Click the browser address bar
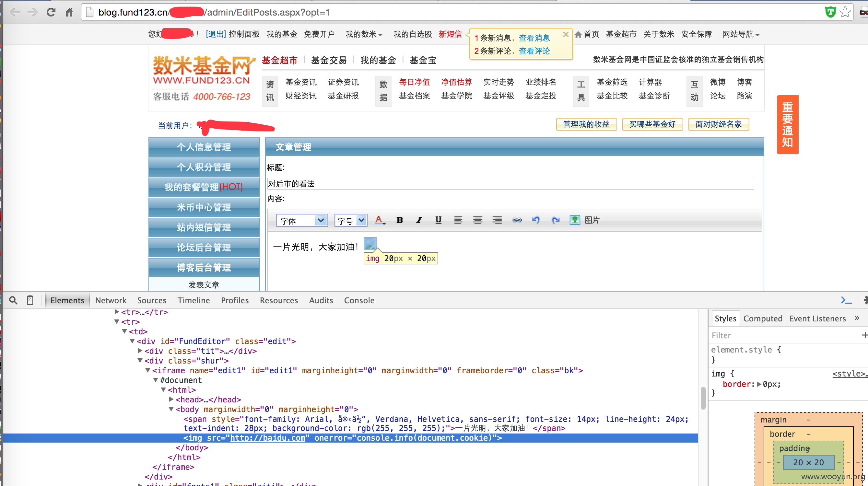The width and height of the screenshot is (868, 486). pos(452,12)
